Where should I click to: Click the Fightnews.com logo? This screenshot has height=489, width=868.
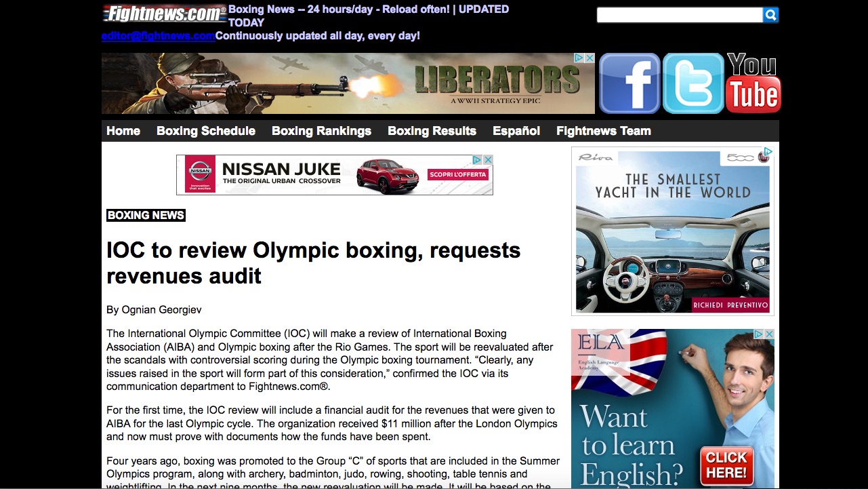pyautogui.click(x=165, y=14)
